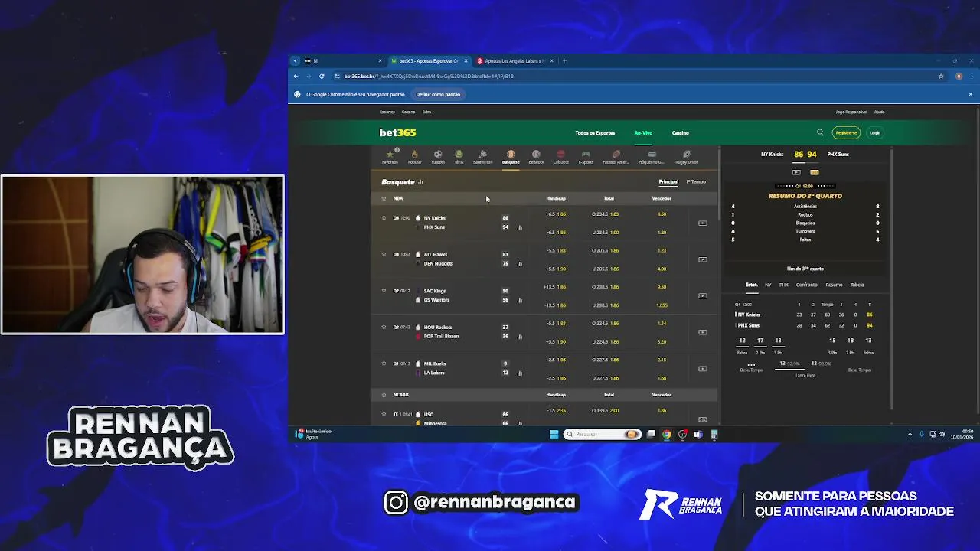Viewport: 980px width, 551px height.
Task: Switch scoreboard panel to court view icon
Action: [x=815, y=172]
